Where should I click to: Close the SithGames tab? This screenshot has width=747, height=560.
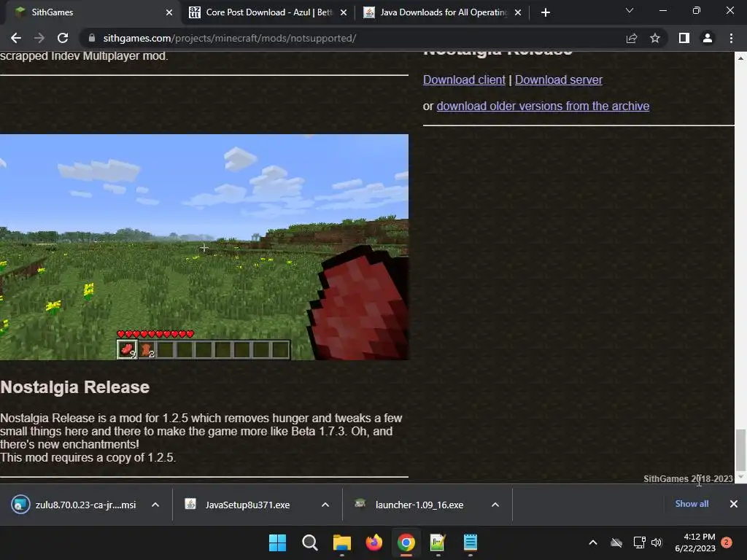click(169, 12)
